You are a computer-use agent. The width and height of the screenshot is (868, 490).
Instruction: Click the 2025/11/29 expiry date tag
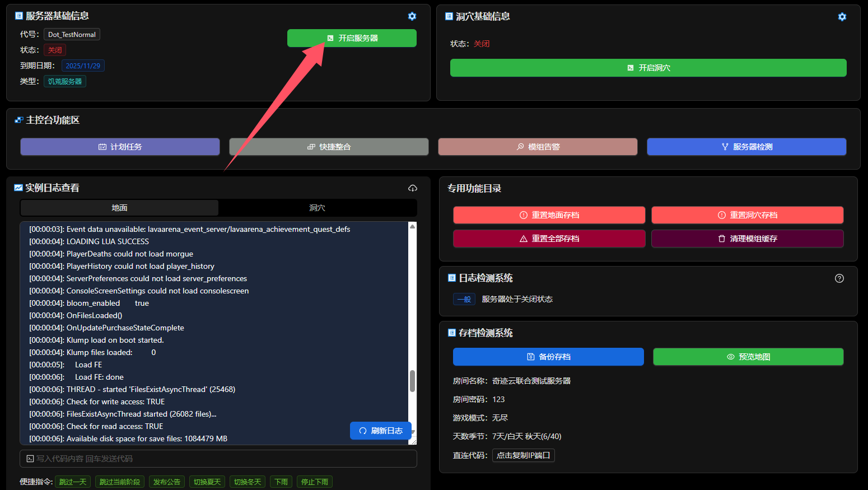click(x=83, y=66)
